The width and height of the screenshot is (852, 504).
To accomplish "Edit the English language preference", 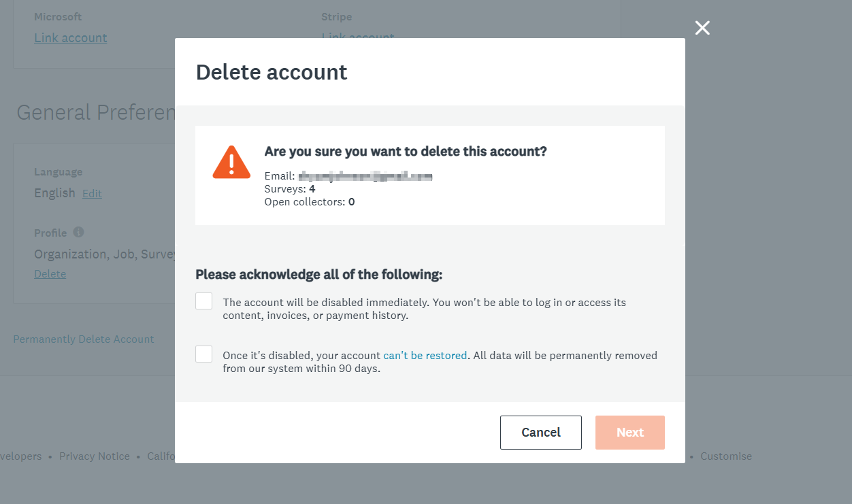I will (x=92, y=194).
